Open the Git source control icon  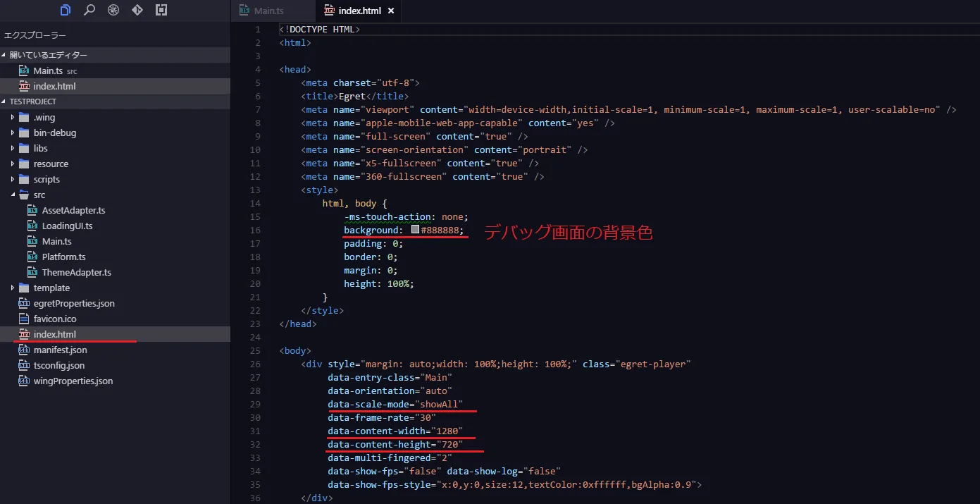137,10
